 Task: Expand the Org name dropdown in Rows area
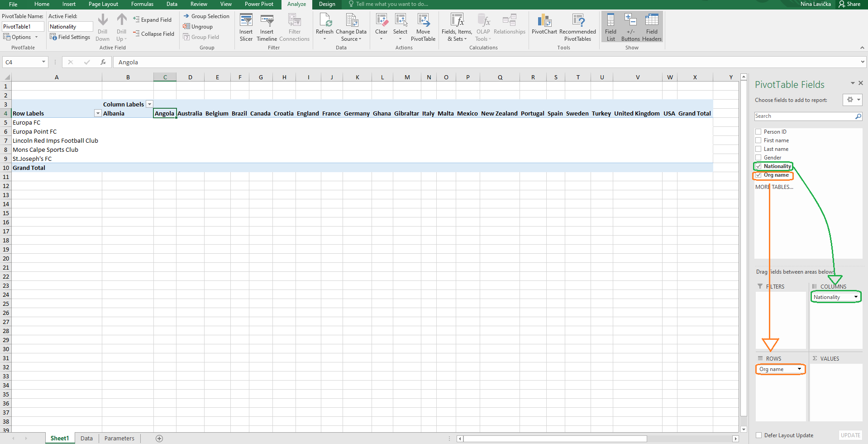point(799,369)
